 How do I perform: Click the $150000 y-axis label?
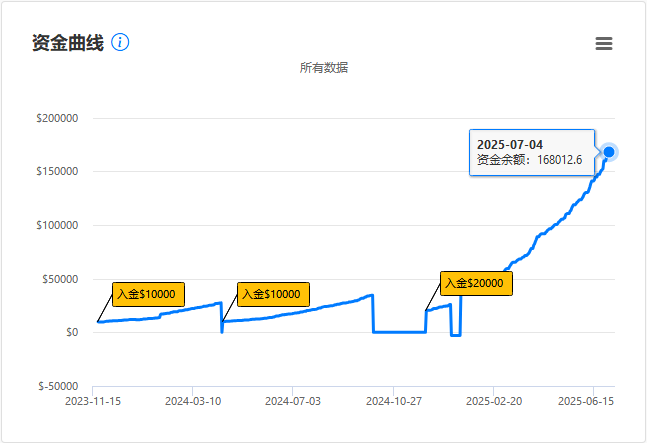[x=57, y=171]
